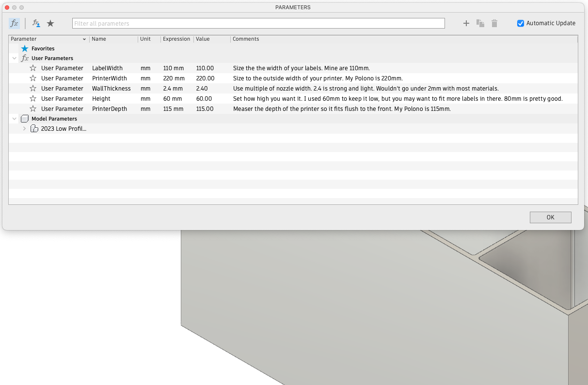This screenshot has height=385, width=588.
Task: Sort by the Name column header
Action: 99,39
